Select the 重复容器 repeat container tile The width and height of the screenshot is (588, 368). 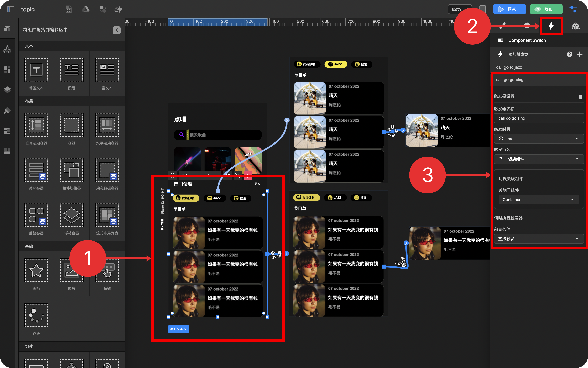(36, 219)
